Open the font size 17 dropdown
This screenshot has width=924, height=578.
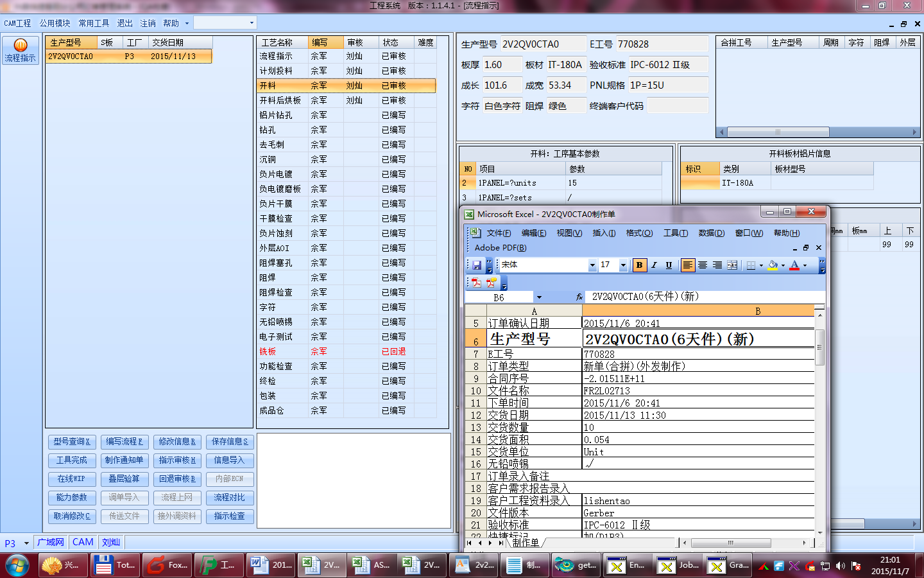622,265
